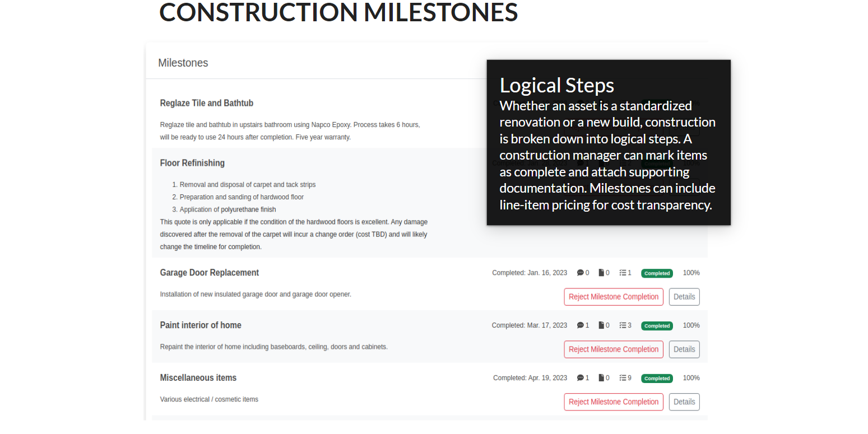Expand the Miscellaneous items milestone
Screen dimensions: 868x434
198,377
